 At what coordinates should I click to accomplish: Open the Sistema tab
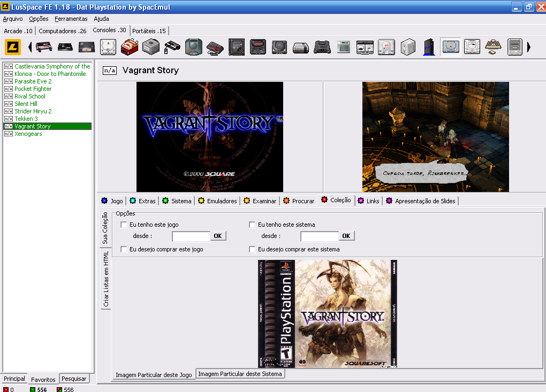tap(177, 201)
